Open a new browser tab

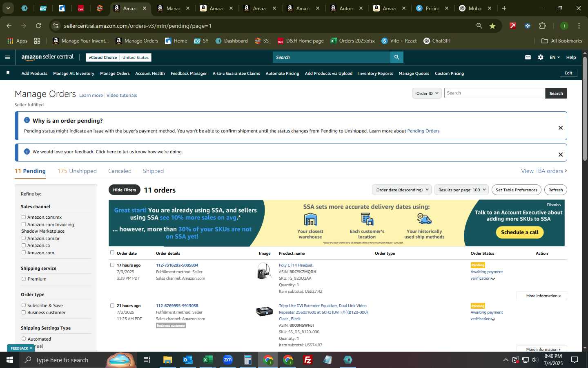click(x=504, y=8)
